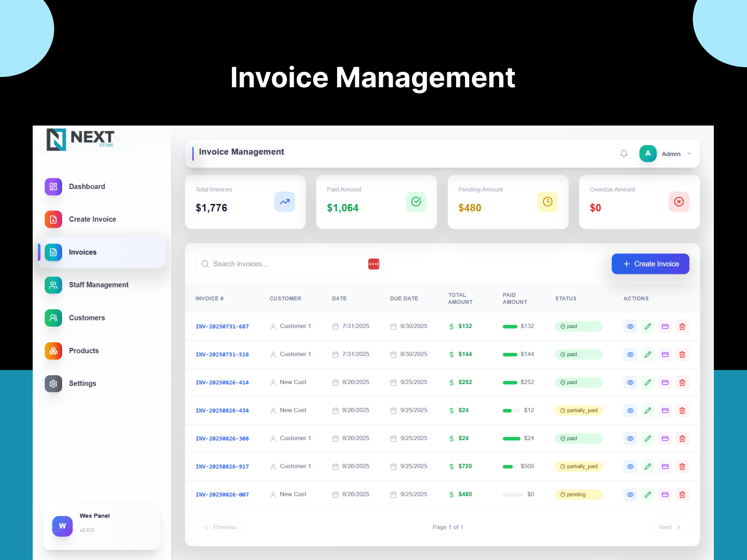Open invoice INV-20250826-917
The image size is (747, 560).
(222, 467)
